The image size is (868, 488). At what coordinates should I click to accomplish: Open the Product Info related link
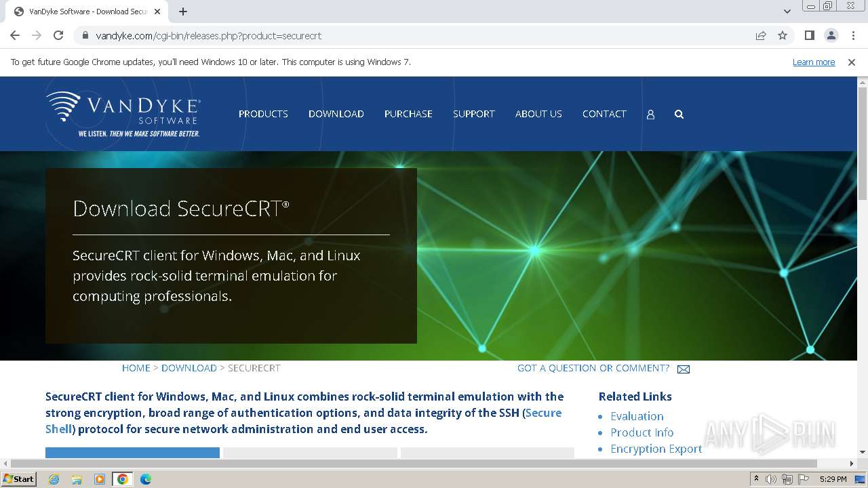coord(642,432)
